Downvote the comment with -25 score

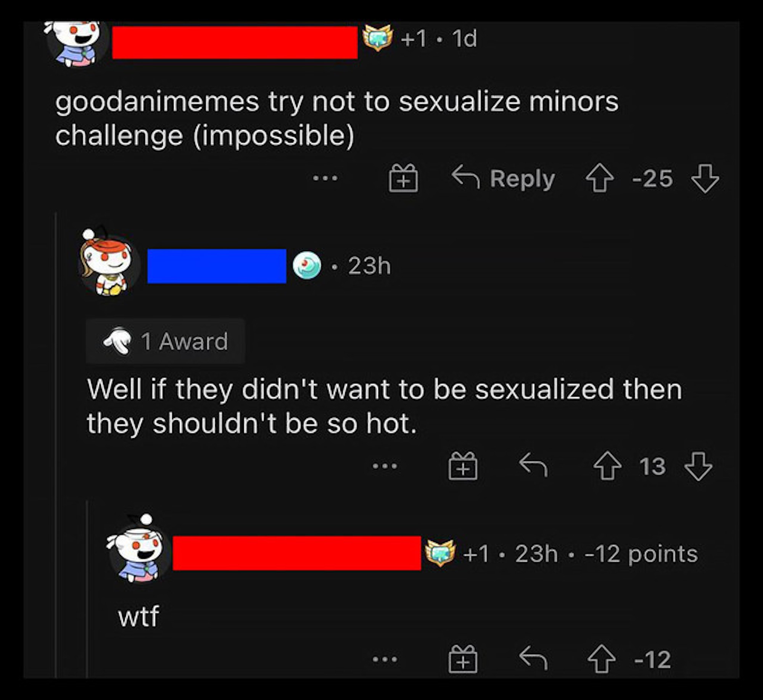pos(705,178)
